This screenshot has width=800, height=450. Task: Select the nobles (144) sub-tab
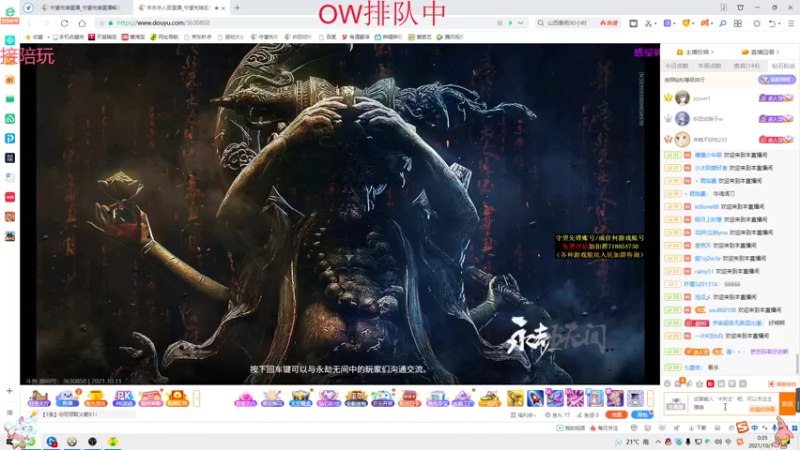[x=746, y=66]
